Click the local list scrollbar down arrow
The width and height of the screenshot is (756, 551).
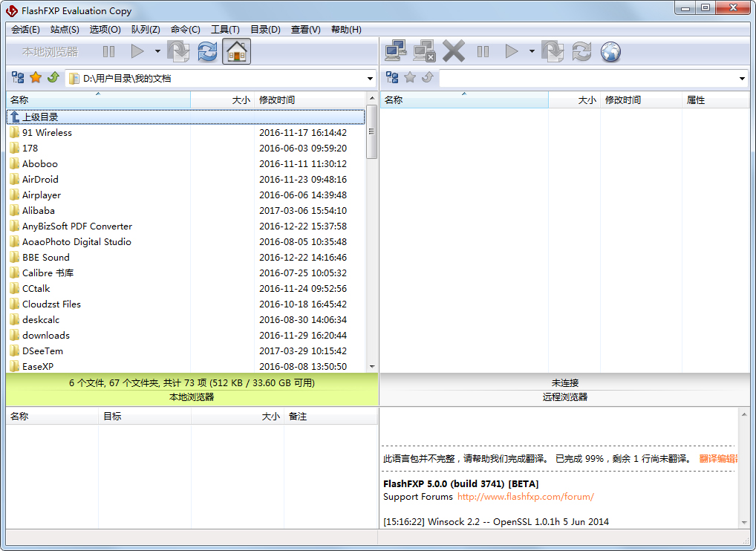tap(372, 366)
